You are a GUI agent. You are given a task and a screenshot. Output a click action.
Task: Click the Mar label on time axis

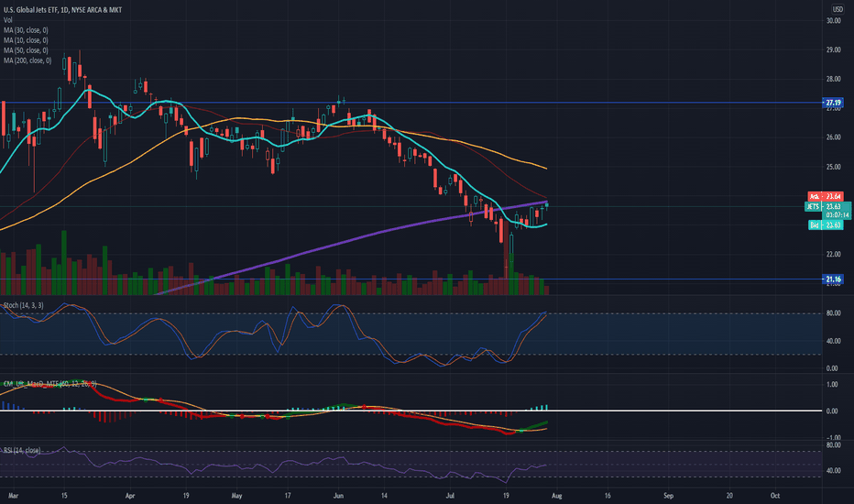point(13,496)
